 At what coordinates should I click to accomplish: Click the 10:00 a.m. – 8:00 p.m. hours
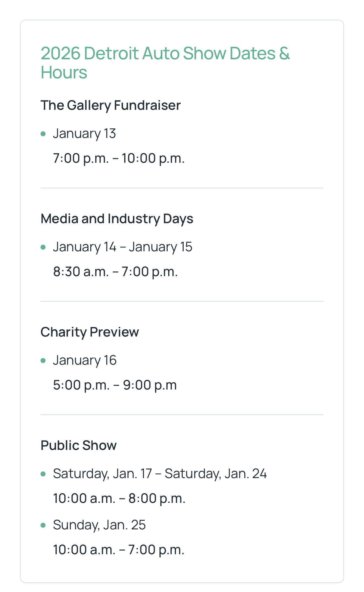tap(119, 498)
